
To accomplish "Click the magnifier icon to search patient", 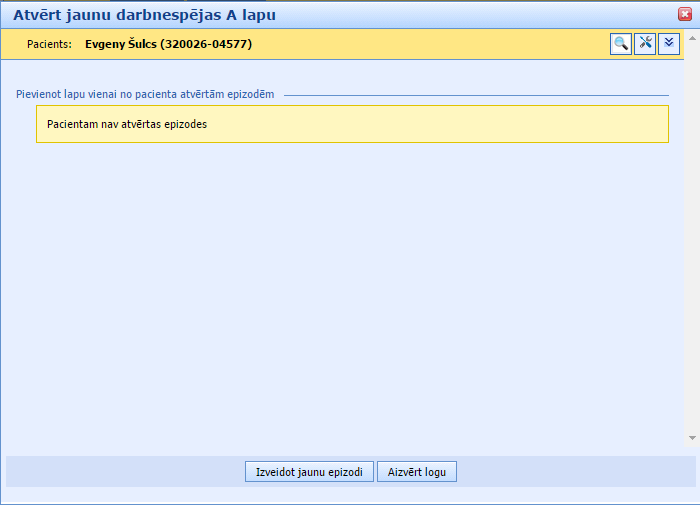I will click(x=621, y=44).
